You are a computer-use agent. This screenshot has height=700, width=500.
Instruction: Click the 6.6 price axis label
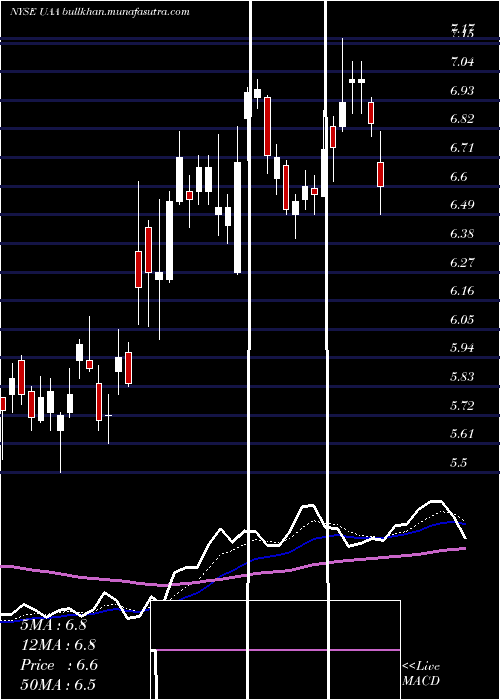tap(459, 177)
